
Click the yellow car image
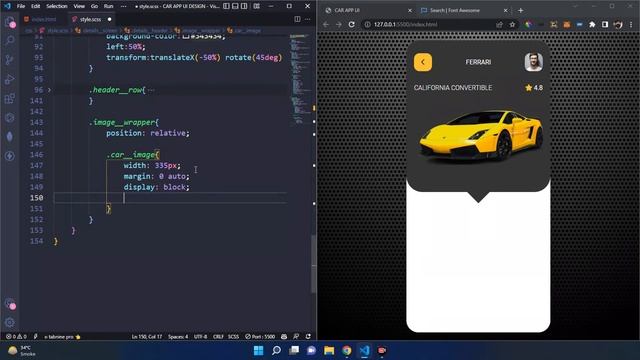481,136
